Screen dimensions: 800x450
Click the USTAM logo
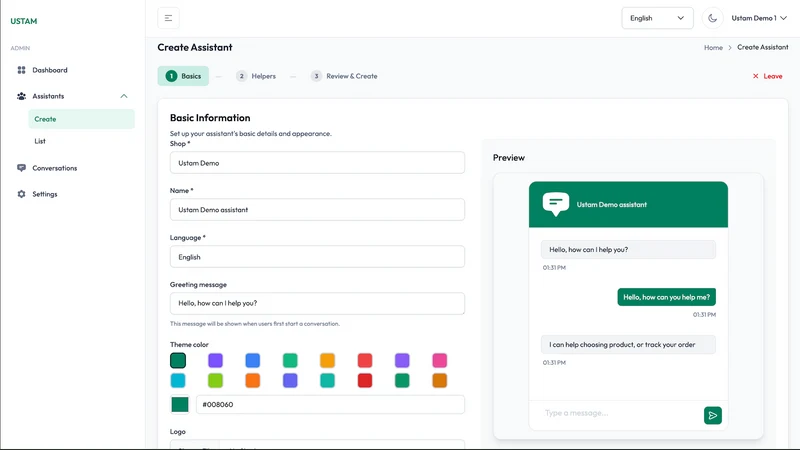23,21
